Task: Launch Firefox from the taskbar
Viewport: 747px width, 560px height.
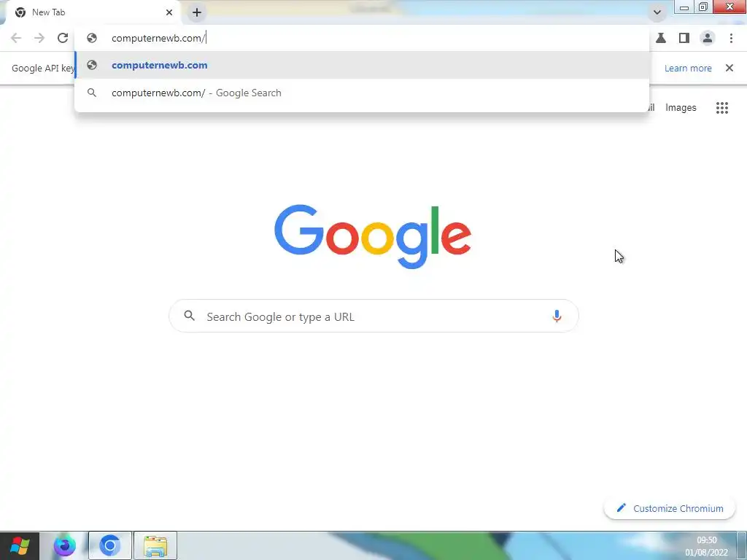Action: pyautogui.click(x=64, y=545)
